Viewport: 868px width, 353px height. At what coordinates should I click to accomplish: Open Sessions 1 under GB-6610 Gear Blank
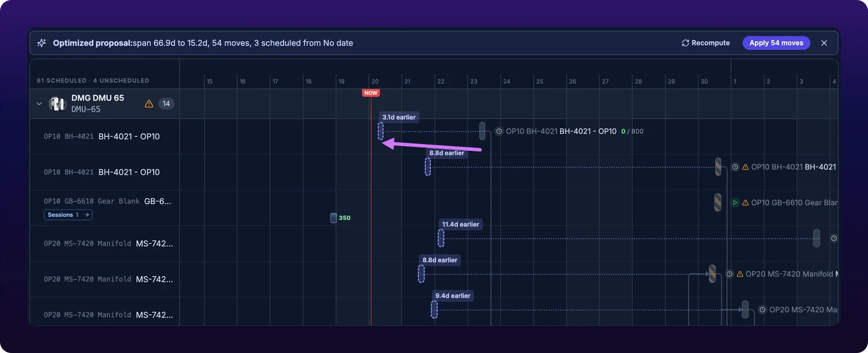[x=68, y=215]
